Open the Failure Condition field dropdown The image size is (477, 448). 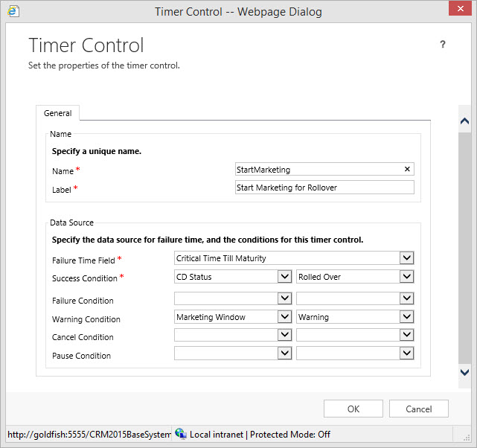point(284,298)
